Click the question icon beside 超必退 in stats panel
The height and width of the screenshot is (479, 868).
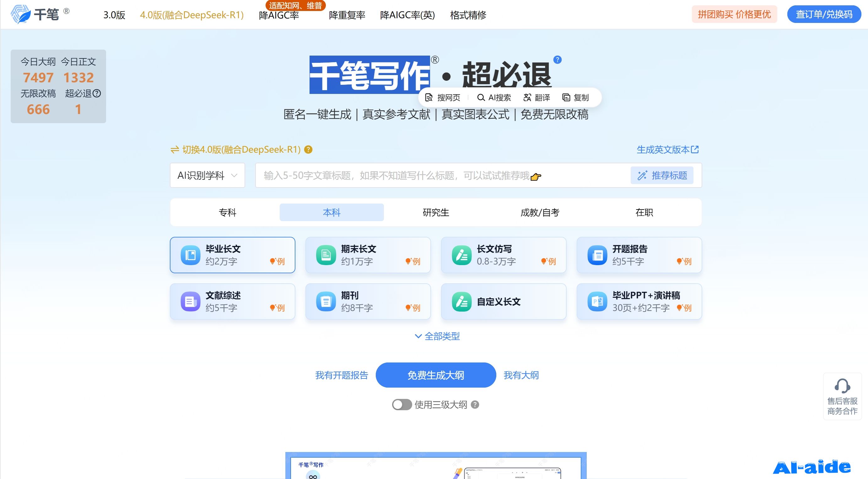click(97, 93)
